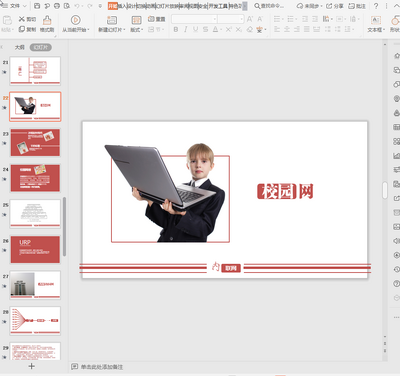400x376 pixels.
Task: Click the Justify paragraph icon
Action: click(307, 29)
